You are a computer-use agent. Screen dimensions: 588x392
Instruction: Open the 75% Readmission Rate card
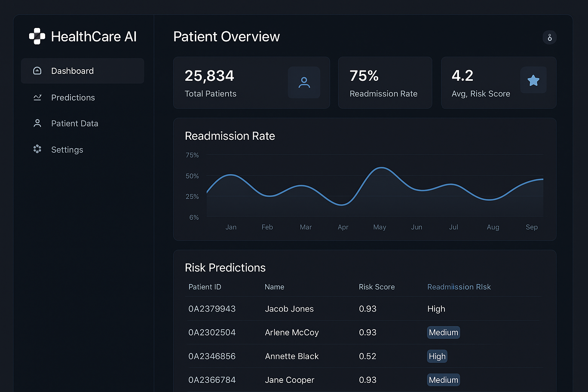point(385,82)
